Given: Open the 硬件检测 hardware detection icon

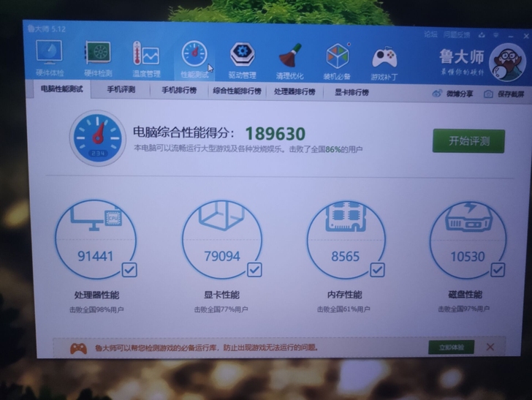Looking at the screenshot, I should click(x=98, y=59).
